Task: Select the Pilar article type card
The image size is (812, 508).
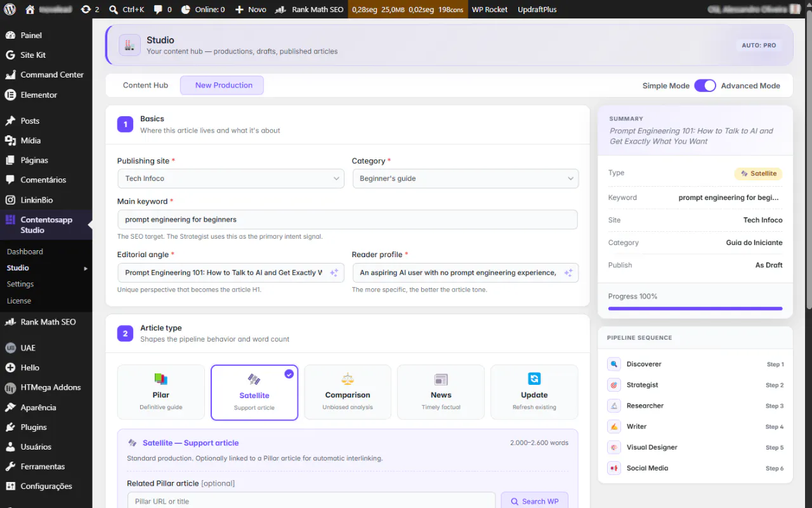Action: (x=161, y=392)
